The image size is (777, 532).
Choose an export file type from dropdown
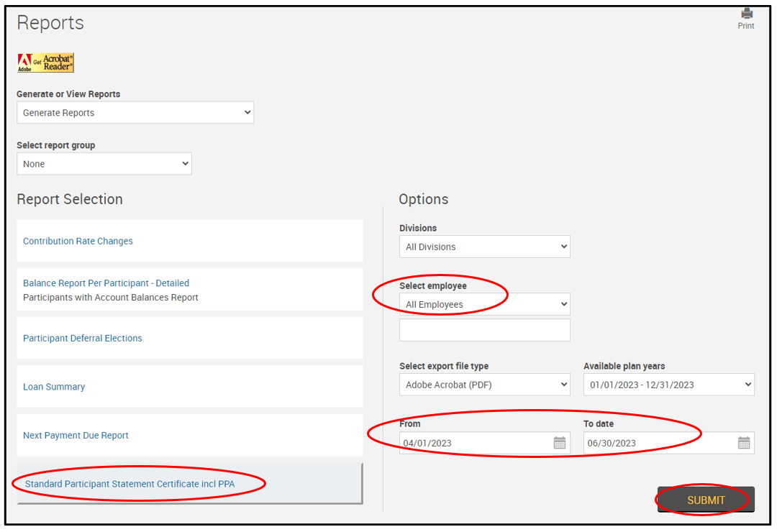point(484,385)
